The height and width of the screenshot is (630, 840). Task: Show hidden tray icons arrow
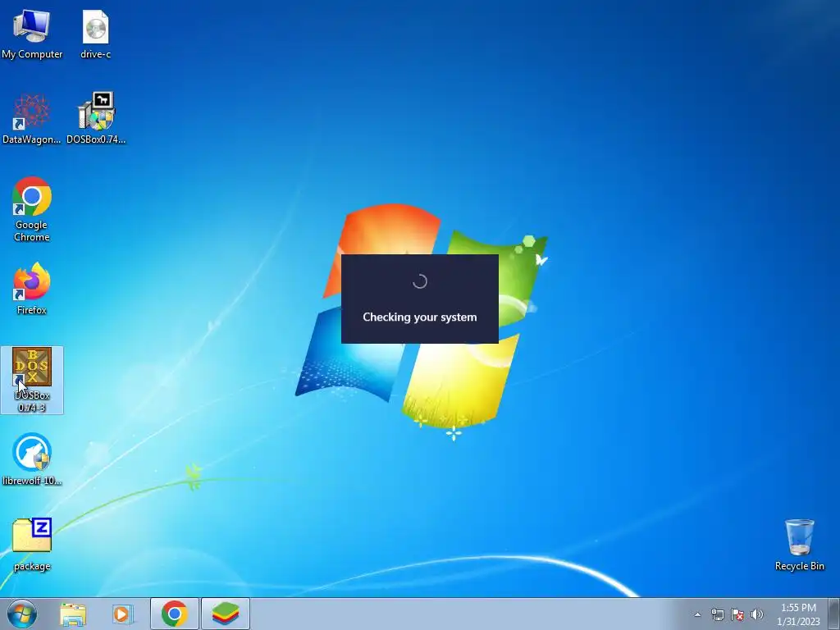pos(697,614)
